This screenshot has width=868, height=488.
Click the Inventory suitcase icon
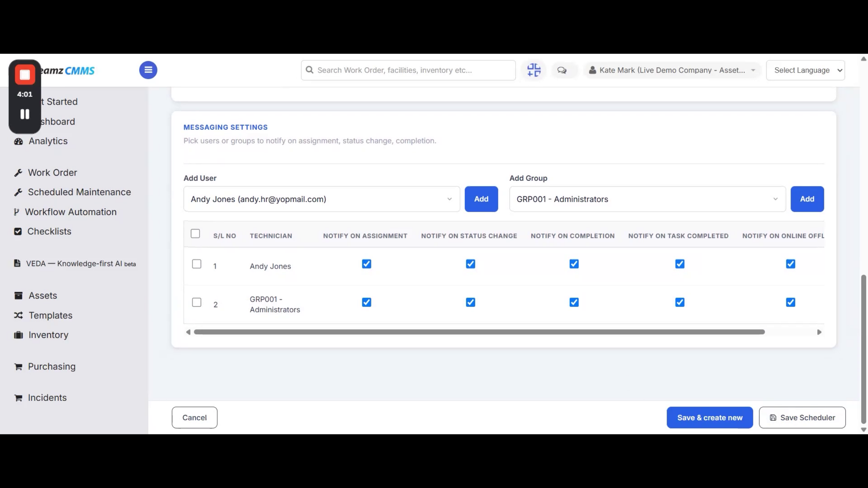pyautogui.click(x=18, y=335)
